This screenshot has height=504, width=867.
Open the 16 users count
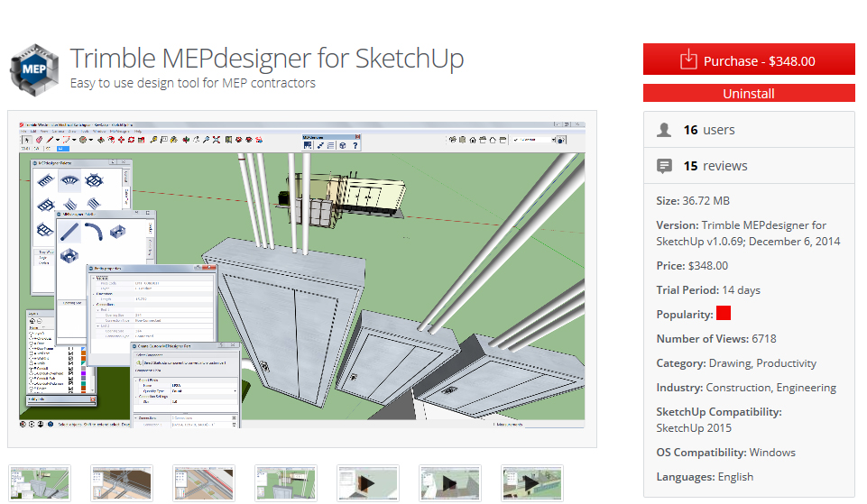click(x=709, y=130)
